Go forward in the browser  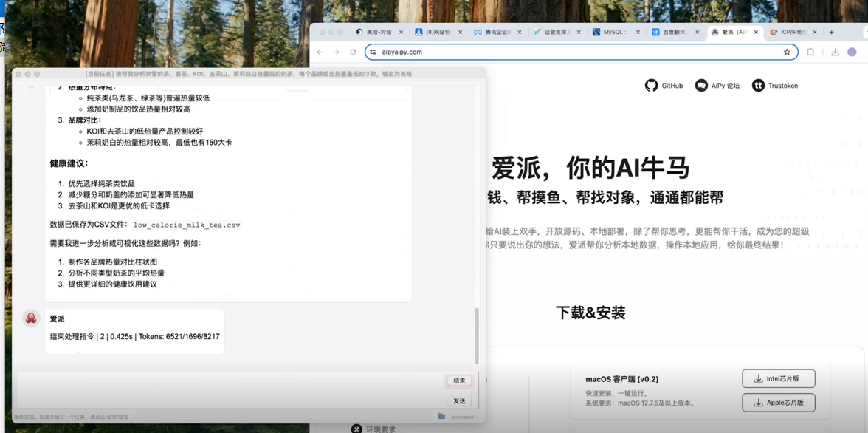(336, 52)
